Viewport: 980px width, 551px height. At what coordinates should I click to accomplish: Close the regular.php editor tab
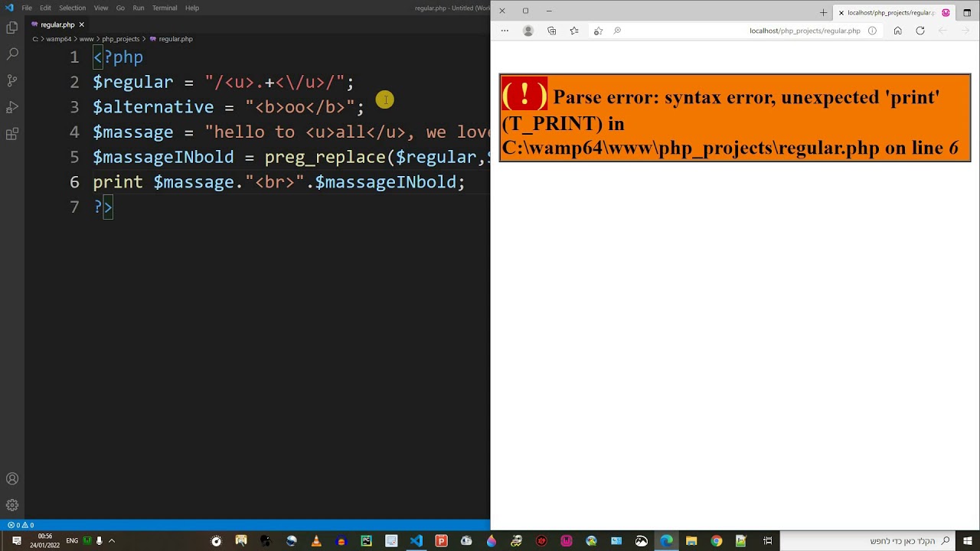[x=81, y=24]
